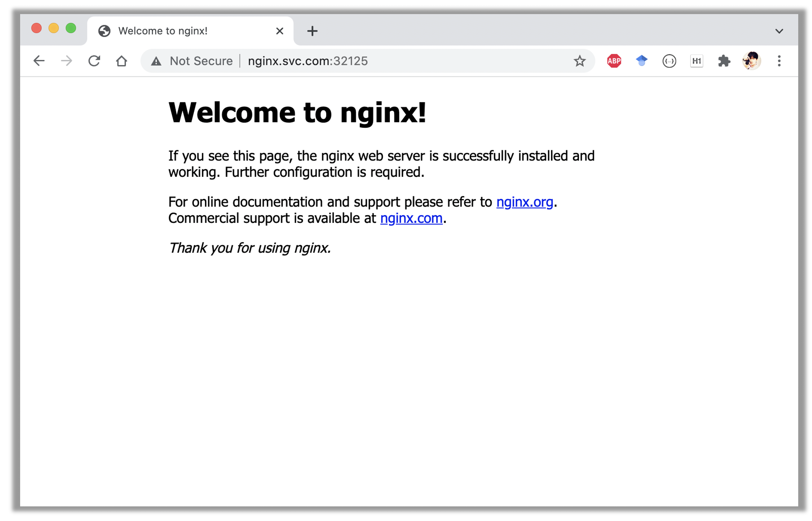Follow the nginx.org link
Image resolution: width=812 pixels, height=521 pixels.
tap(525, 202)
